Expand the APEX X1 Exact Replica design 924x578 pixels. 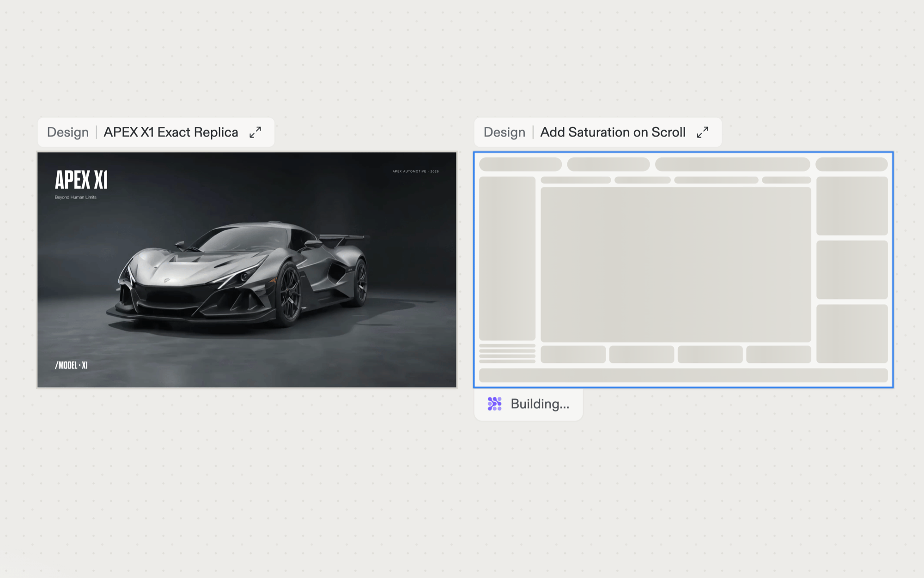pyautogui.click(x=255, y=132)
